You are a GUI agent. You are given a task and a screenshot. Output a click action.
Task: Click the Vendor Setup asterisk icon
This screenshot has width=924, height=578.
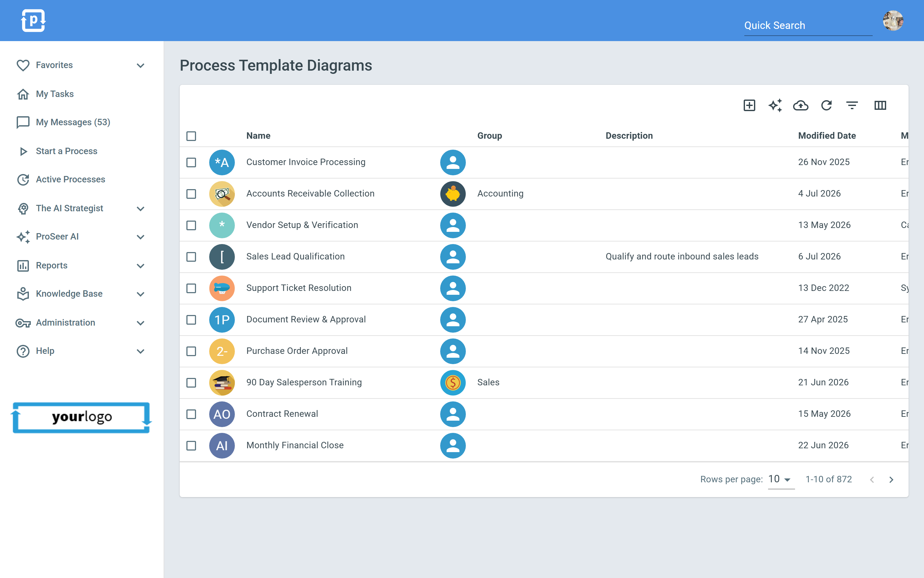point(222,225)
